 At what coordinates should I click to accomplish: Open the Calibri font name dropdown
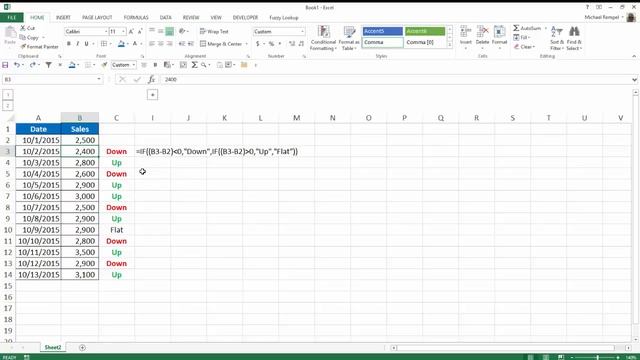coord(106,31)
